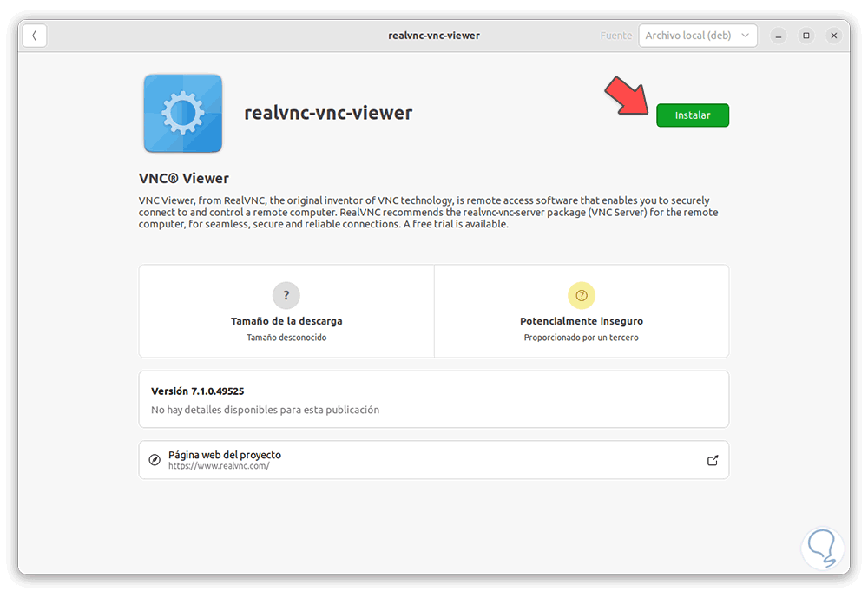Open Página web del proyecto link row

[433, 460]
